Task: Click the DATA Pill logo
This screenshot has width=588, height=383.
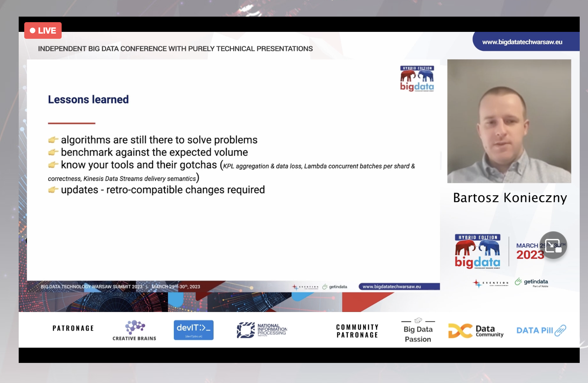Action: 541,330
